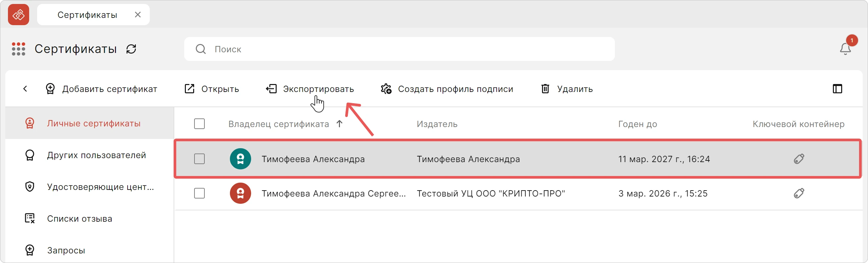Close the Сертификаты tab
The height and width of the screenshot is (263, 868).
(137, 15)
